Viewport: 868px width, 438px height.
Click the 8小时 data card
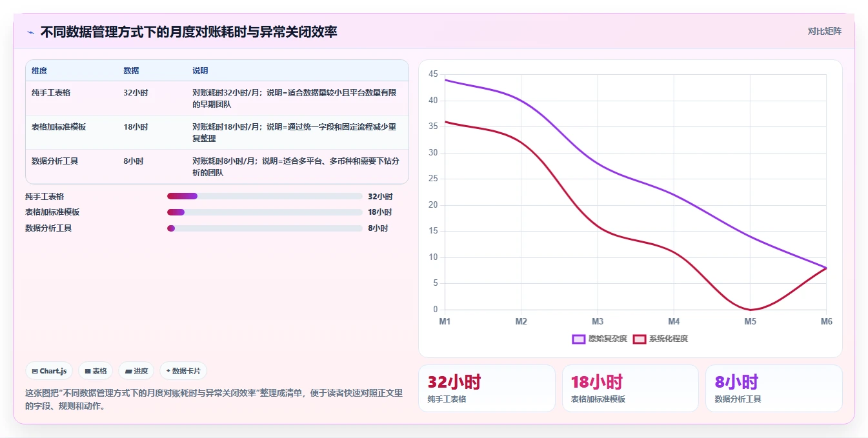(x=774, y=388)
